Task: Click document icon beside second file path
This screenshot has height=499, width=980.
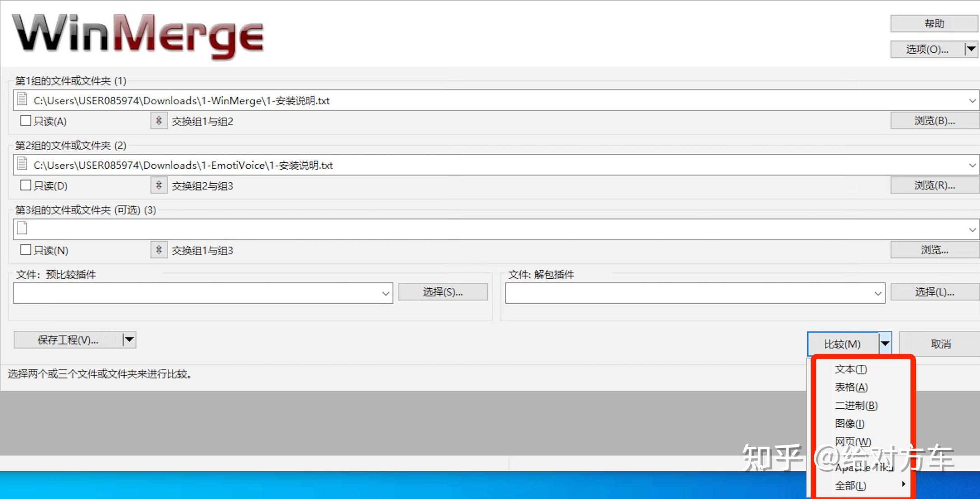Action: pyautogui.click(x=22, y=164)
